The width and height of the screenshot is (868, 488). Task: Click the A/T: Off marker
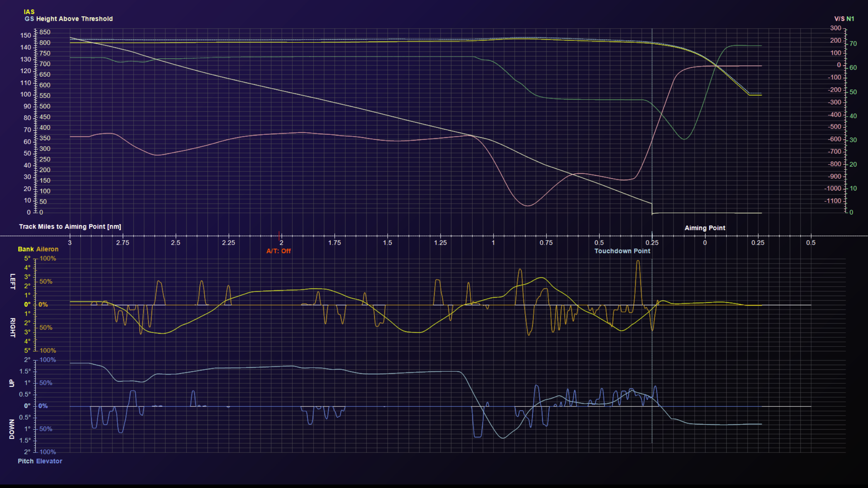278,251
